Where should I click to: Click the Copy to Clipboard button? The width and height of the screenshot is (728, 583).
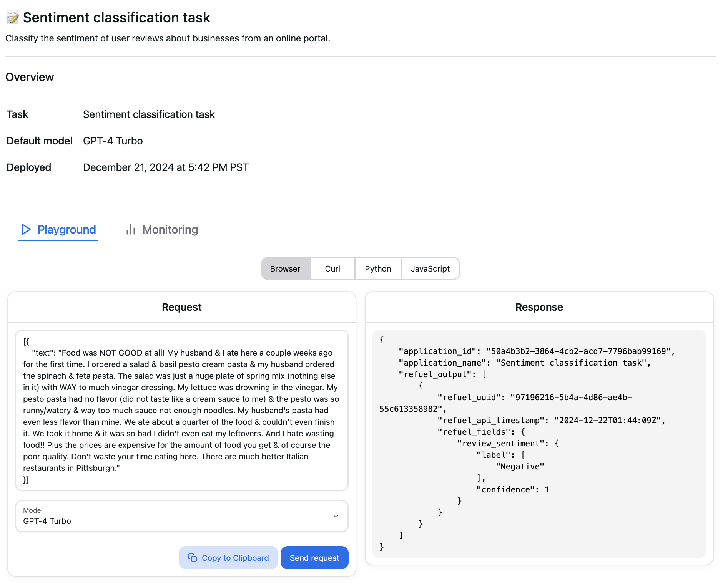228,557
